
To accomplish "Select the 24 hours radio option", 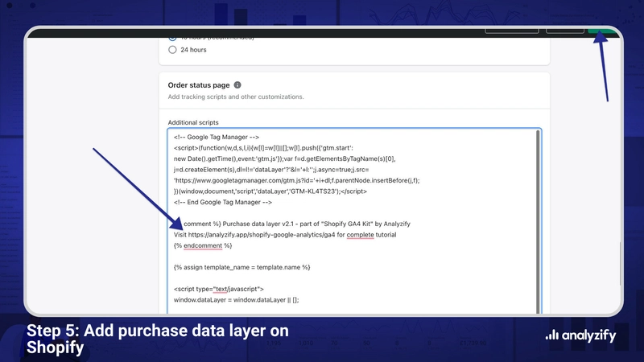I will click(x=172, y=50).
